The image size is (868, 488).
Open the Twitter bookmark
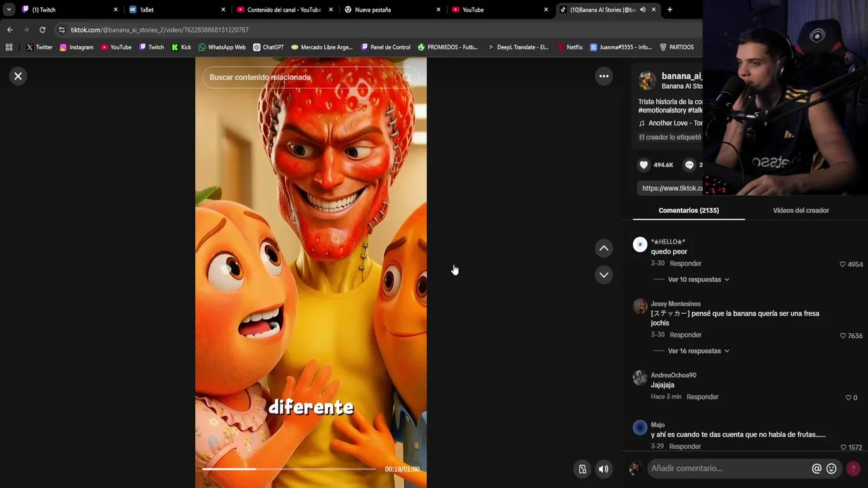point(39,47)
